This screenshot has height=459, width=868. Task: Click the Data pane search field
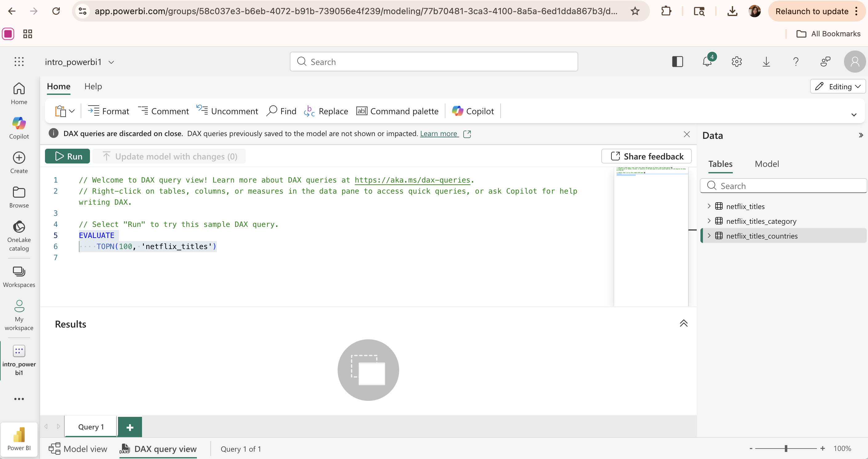tap(785, 186)
